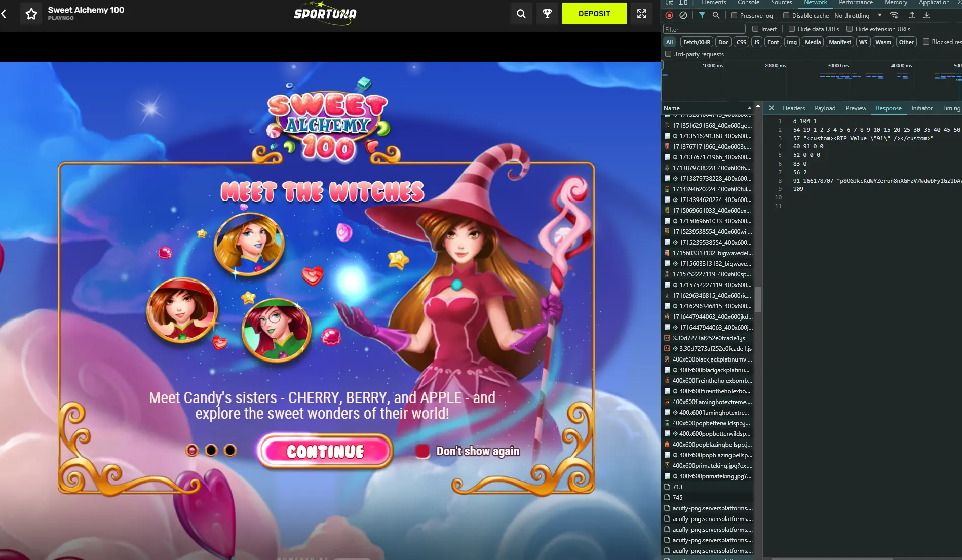This screenshot has width=962, height=560.
Task: Export HAR file download icon
Action: pyautogui.click(x=927, y=15)
